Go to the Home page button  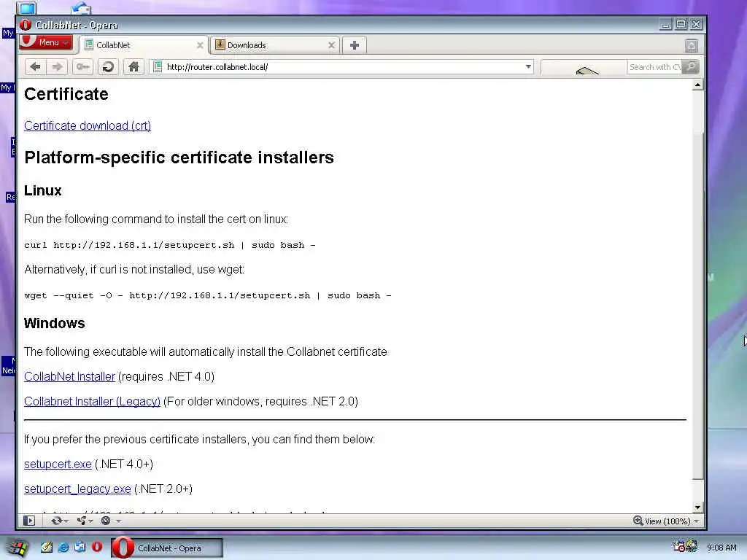coord(134,67)
